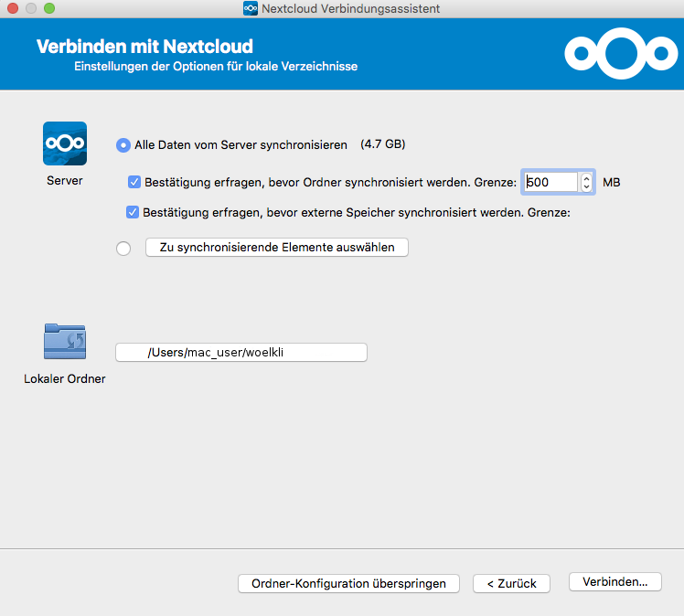684x616 pixels.
Task: Click the subtitle 'Einstellungen der Optionen für lokale Verzeichnisse'
Action: 216,67
